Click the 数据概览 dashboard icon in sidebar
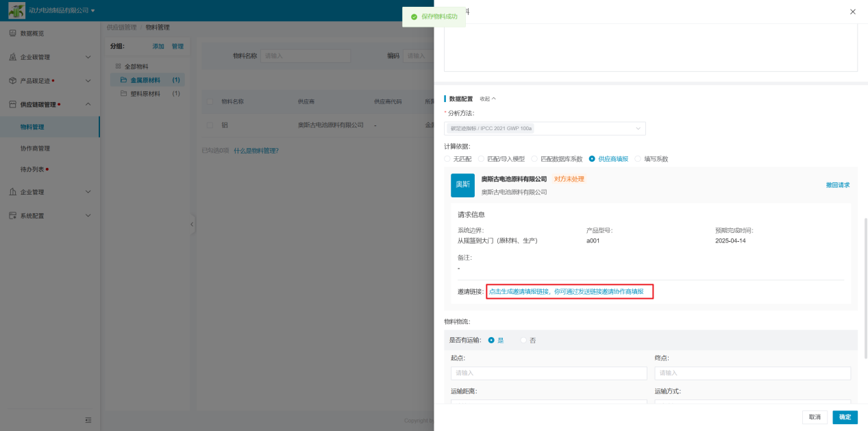 coord(12,34)
